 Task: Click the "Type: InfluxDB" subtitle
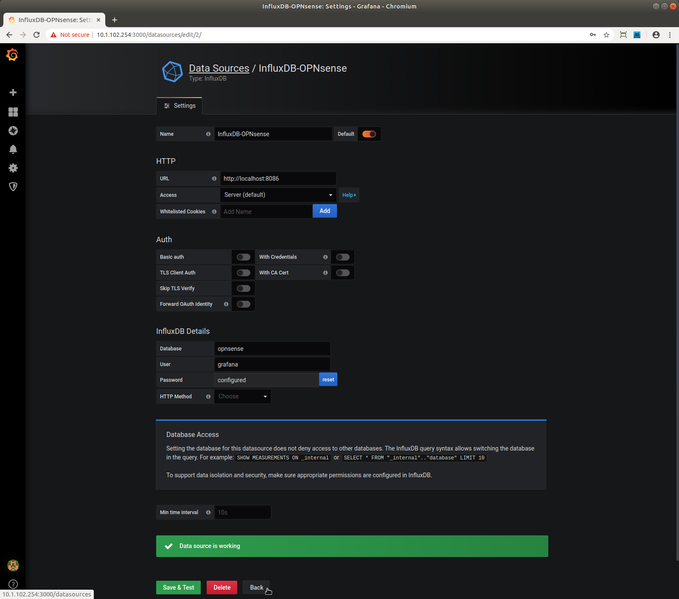pos(207,78)
